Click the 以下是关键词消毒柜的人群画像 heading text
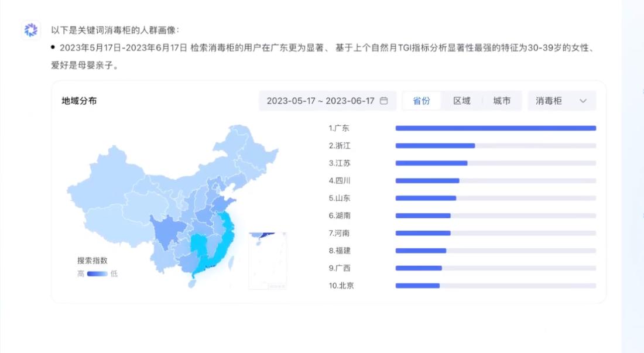Image resolution: width=644 pixels, height=353 pixels. [x=115, y=30]
